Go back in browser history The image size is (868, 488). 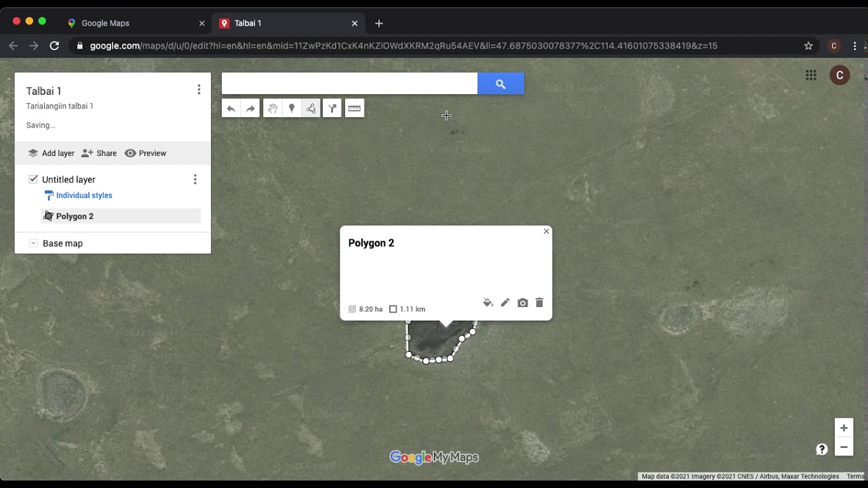pos(14,46)
